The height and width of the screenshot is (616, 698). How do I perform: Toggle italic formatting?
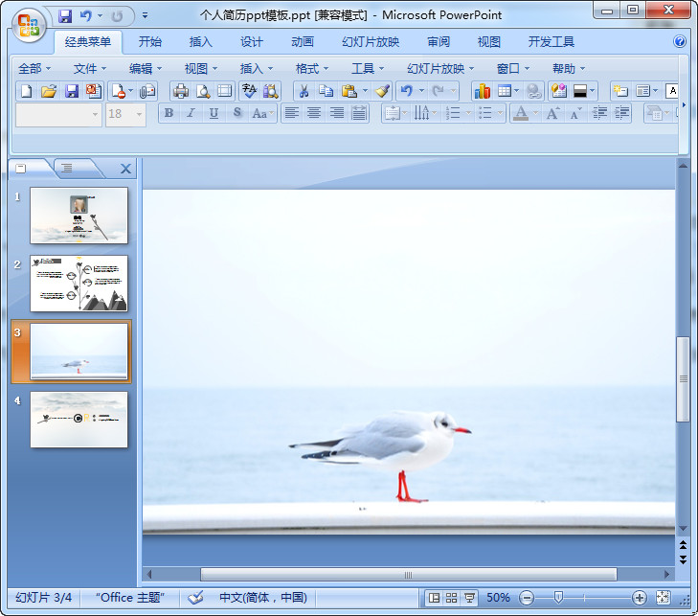(191, 113)
